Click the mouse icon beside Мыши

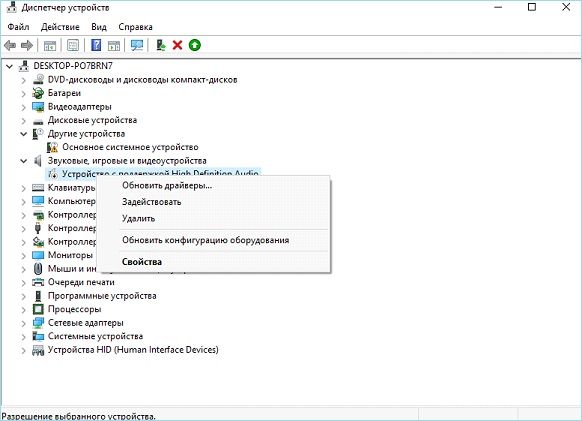click(38, 268)
